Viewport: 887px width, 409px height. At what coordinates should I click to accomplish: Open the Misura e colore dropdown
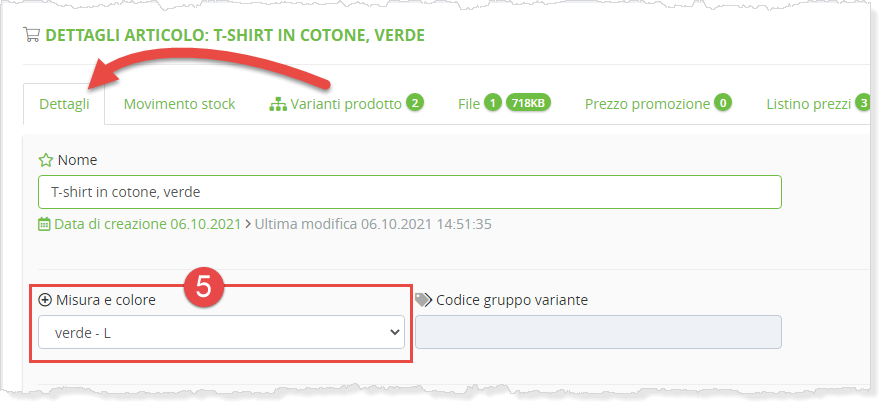221,333
